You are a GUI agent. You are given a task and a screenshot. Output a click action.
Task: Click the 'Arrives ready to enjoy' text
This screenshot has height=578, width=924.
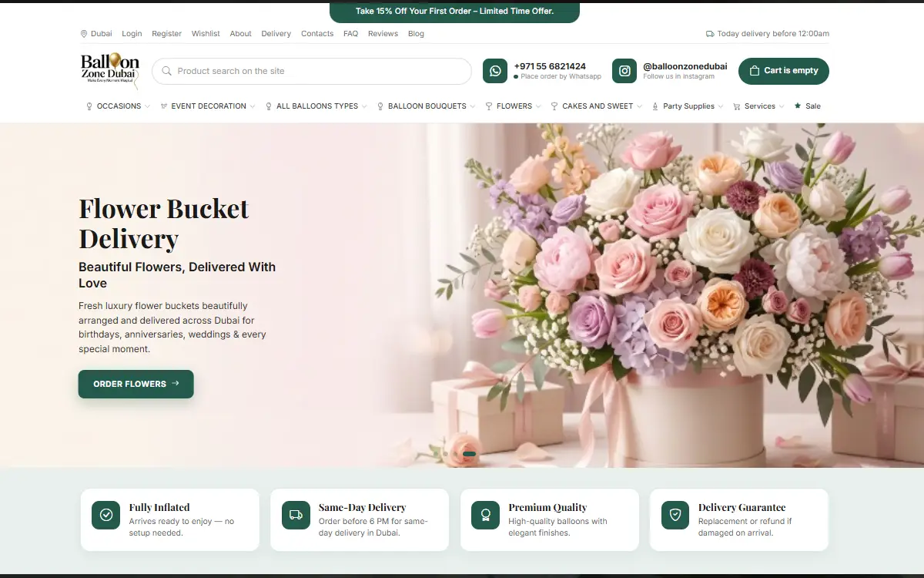pos(182,527)
